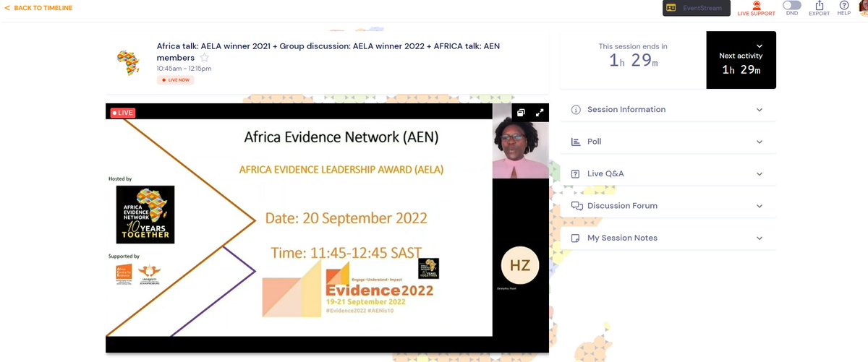Image resolution: width=868 pixels, height=362 pixels.
Task: Click the Discussion Forum chat icon
Action: 576,206
